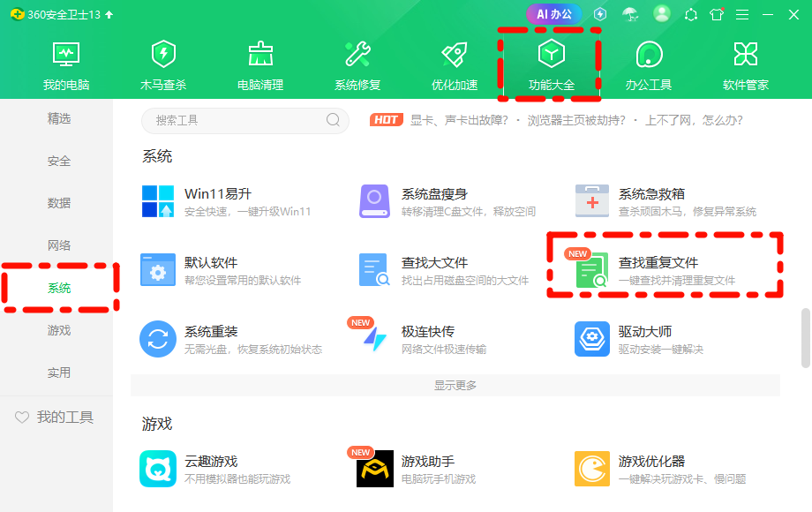Click the text 无需光盘，恢复系统初始状态

click(253, 350)
